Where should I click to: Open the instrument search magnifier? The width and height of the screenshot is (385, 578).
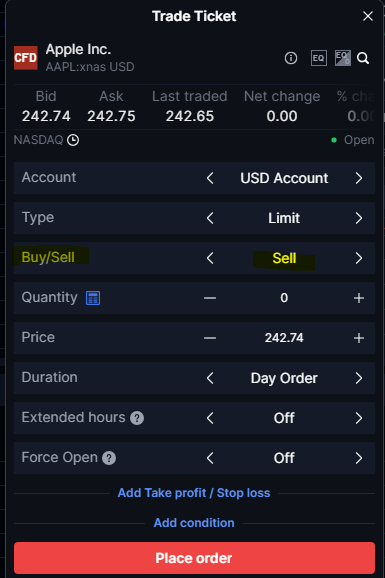[363, 58]
